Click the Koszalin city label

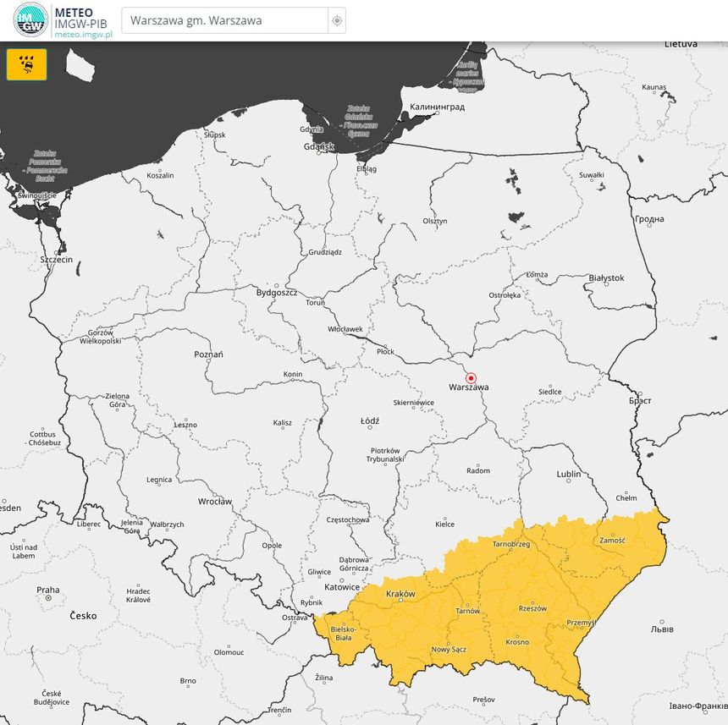tap(160, 176)
